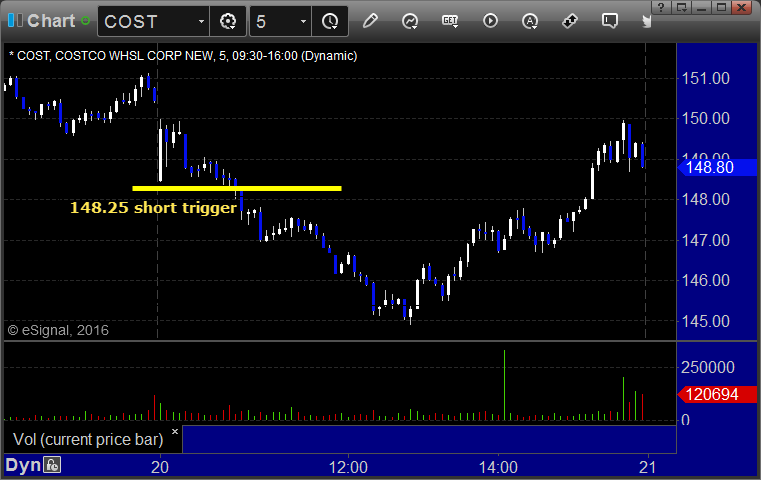Toggle the lock icon next to Dyn
Viewport: 761px width, 480px height.
52,465
